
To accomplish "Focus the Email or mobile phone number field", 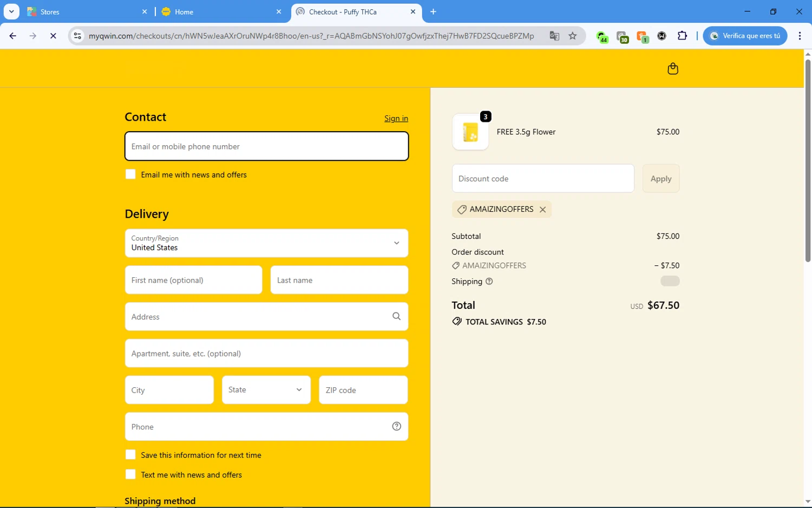I will [x=266, y=146].
